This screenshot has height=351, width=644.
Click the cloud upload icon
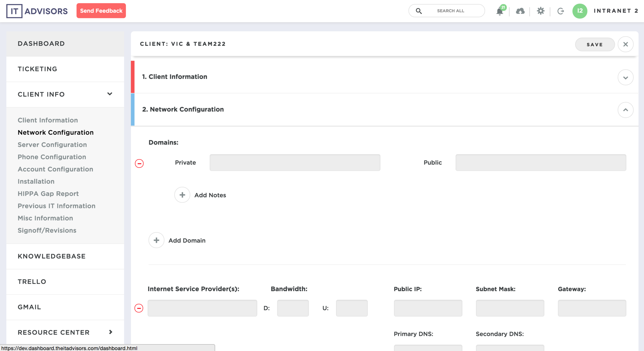[x=520, y=11]
